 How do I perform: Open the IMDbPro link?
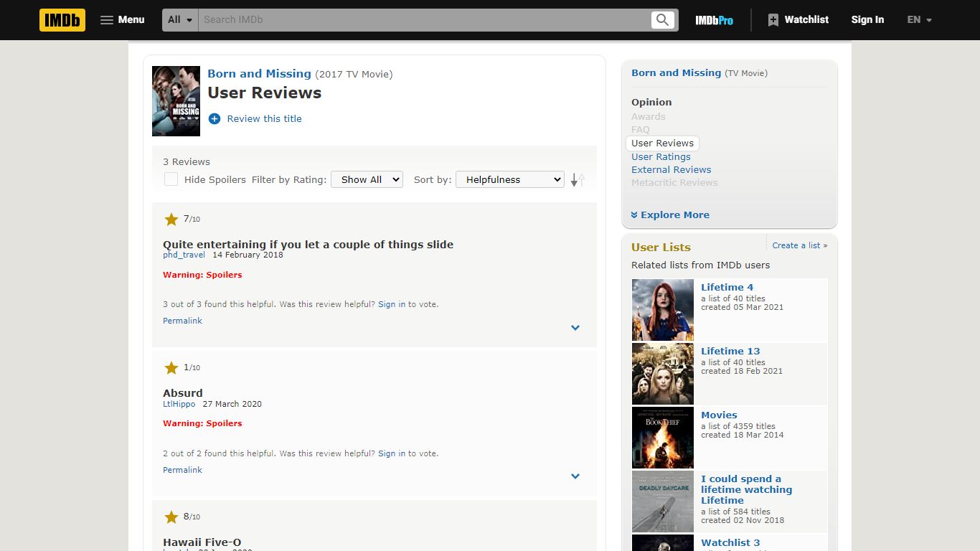pos(714,20)
